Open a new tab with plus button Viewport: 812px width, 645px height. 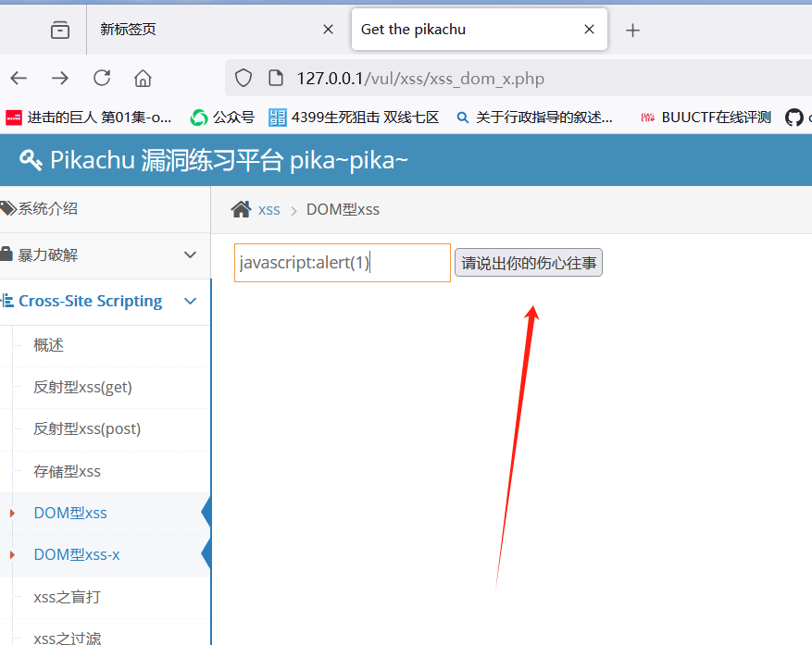[632, 30]
